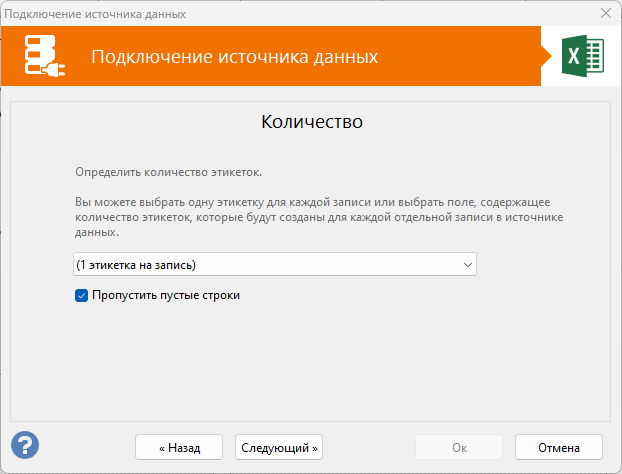The image size is (622, 474).
Task: Click the left chevron on Назад button
Action: pyautogui.click(x=162, y=448)
